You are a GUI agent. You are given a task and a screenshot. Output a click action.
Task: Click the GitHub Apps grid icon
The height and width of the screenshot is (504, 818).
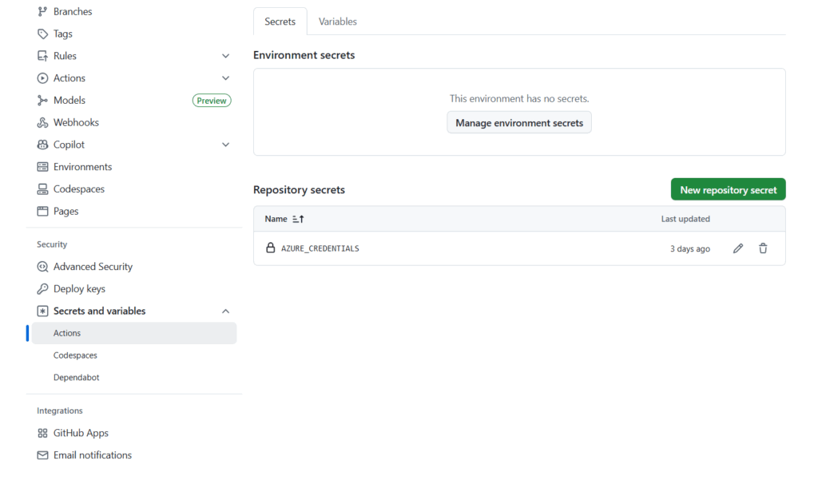[x=42, y=433]
